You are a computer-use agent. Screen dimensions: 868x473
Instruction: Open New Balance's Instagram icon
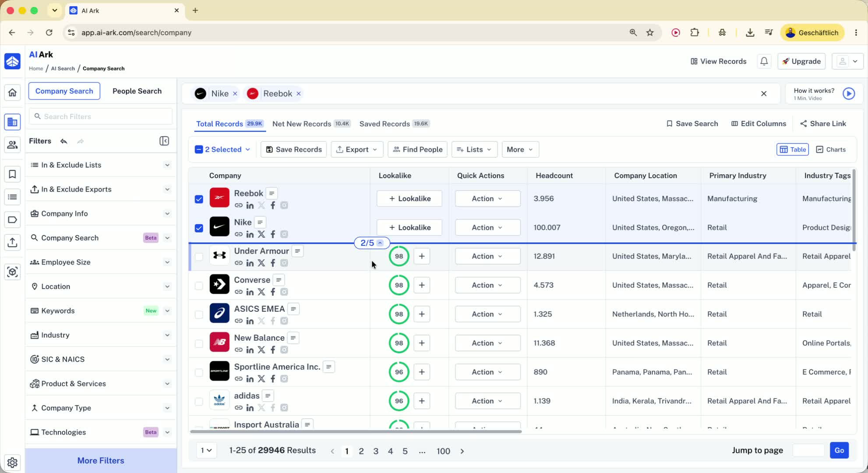pos(284,350)
